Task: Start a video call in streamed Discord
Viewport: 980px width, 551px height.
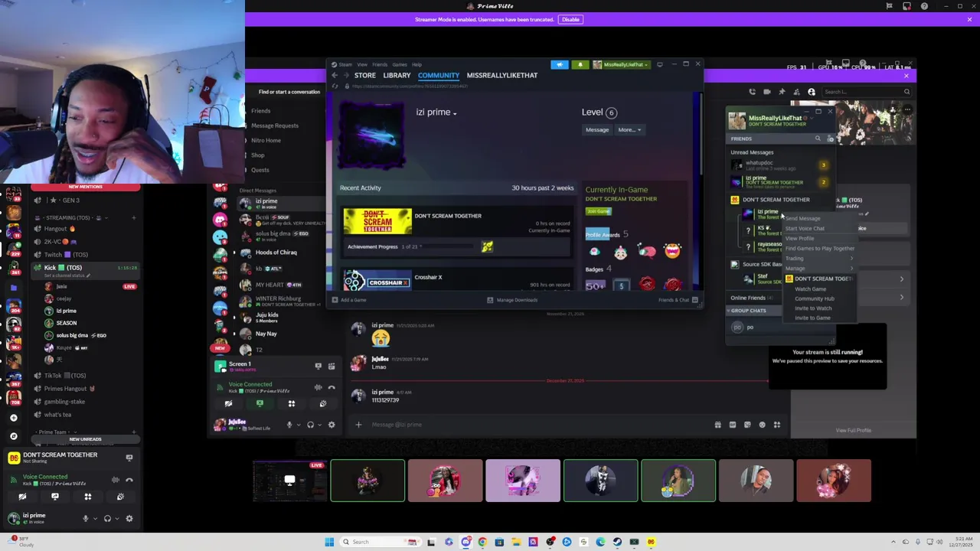Action: (766, 92)
